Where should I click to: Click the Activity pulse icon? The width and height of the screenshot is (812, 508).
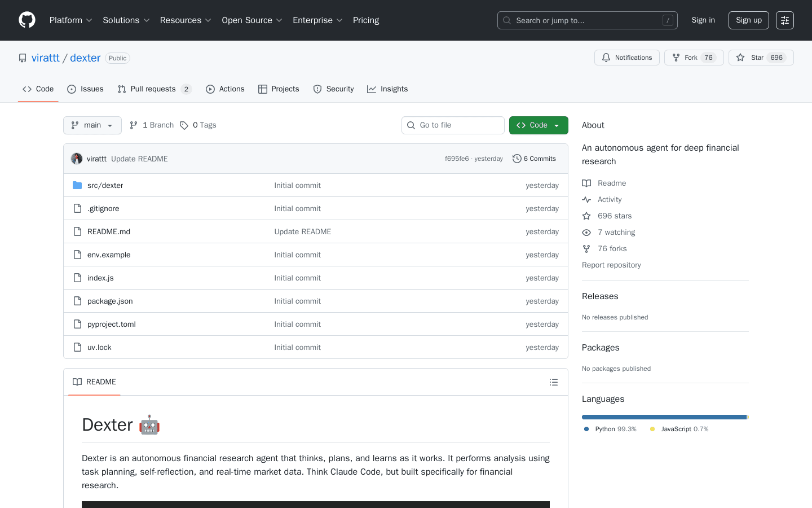click(586, 199)
